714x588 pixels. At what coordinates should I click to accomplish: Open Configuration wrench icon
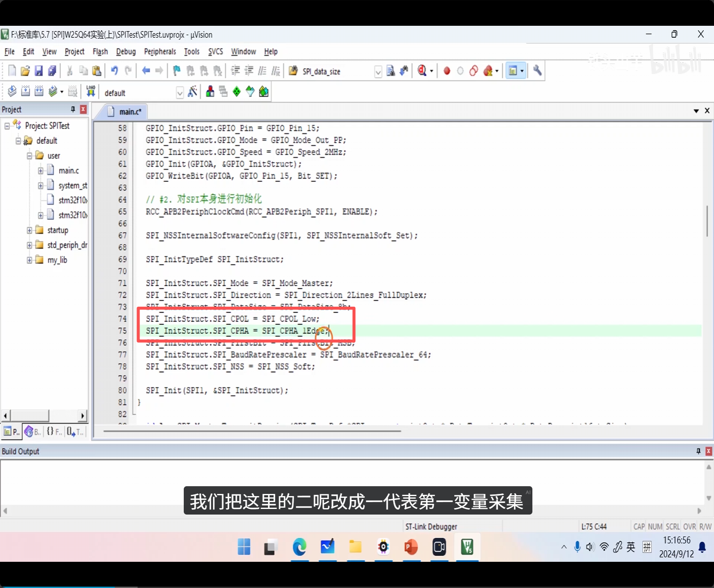(537, 70)
